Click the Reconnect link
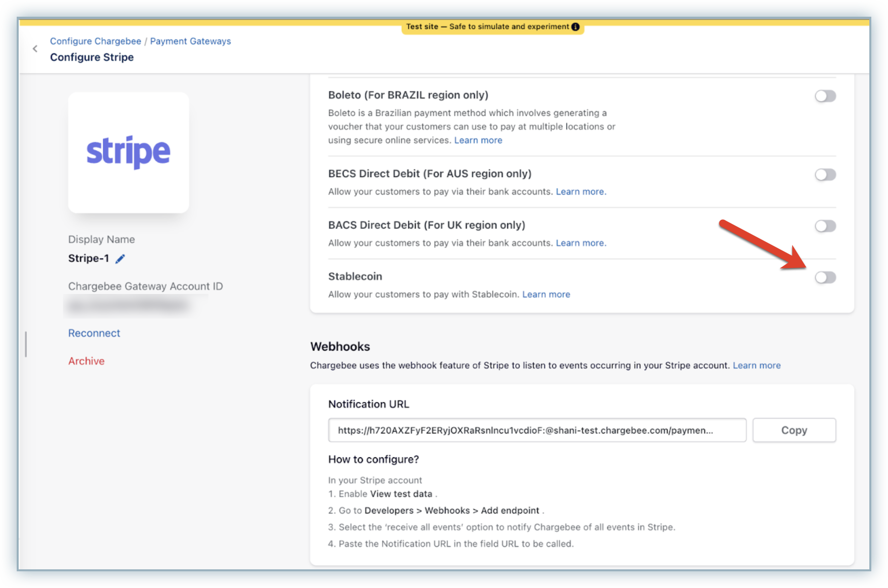This screenshot has width=888, height=588. point(94,333)
